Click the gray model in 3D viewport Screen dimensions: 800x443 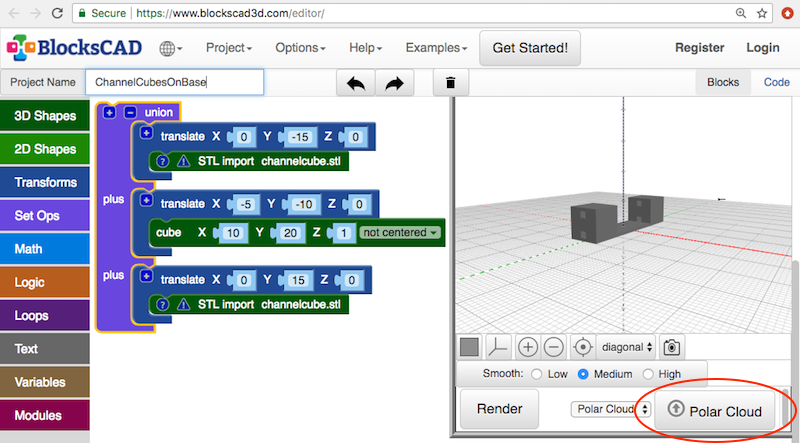point(616,217)
